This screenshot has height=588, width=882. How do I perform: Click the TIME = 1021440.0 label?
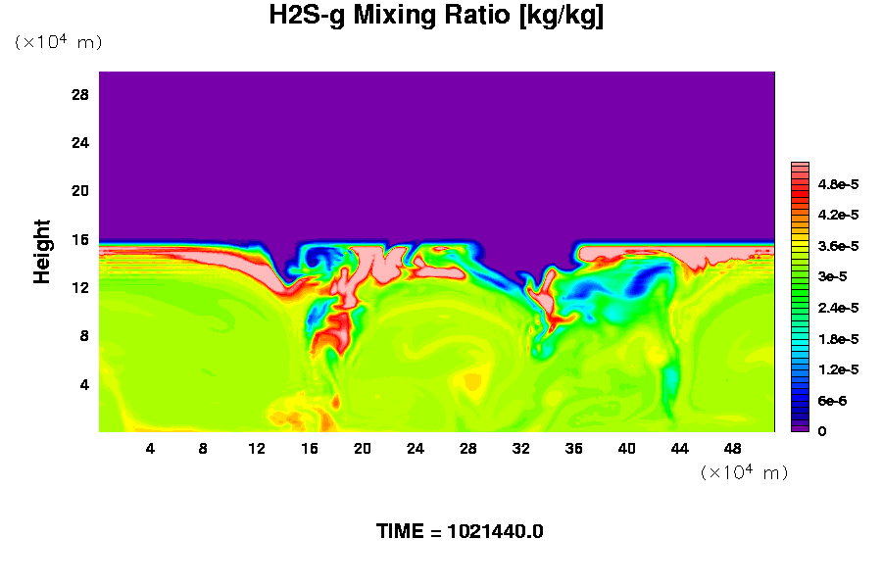coord(460,531)
